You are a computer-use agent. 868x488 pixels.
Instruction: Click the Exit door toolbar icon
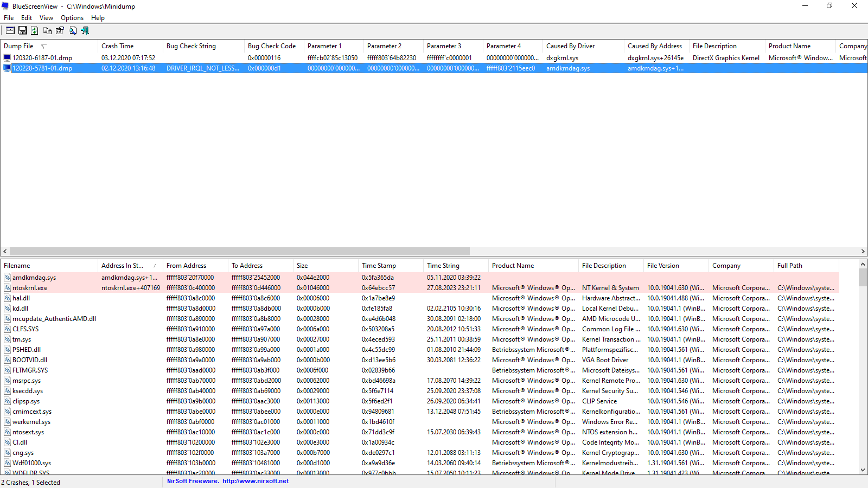(85, 31)
